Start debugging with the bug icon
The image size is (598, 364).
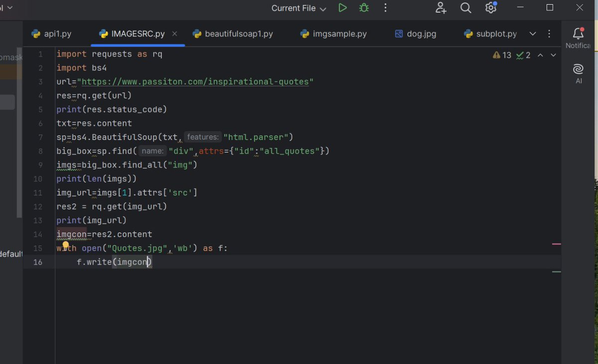point(364,8)
